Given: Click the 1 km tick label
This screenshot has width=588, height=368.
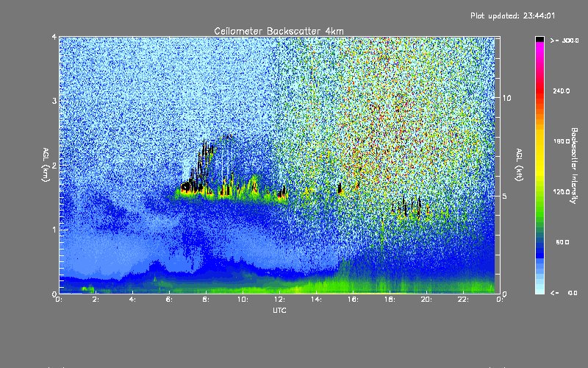Looking at the screenshot, I should click(x=54, y=230).
